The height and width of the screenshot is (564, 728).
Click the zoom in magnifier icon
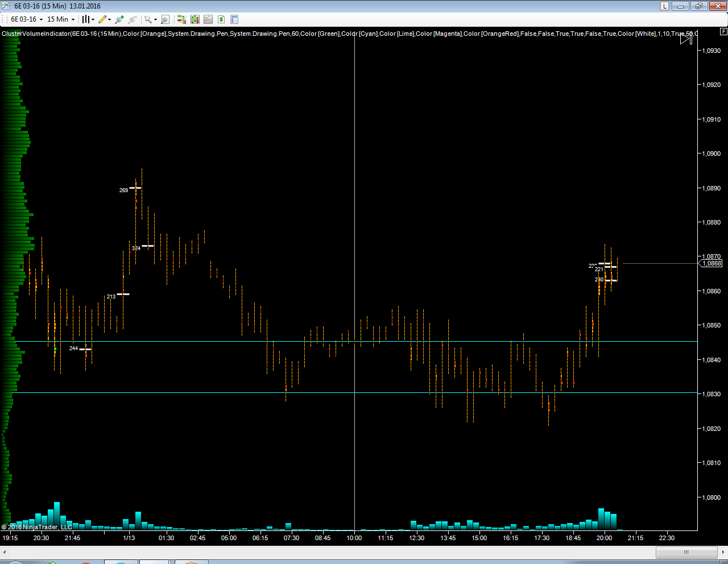point(119,19)
